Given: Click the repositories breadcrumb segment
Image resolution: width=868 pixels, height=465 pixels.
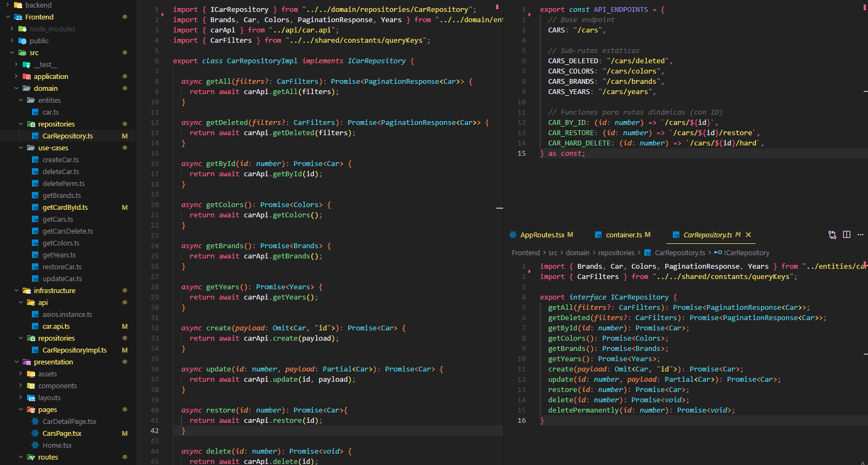Looking at the screenshot, I should (x=616, y=253).
